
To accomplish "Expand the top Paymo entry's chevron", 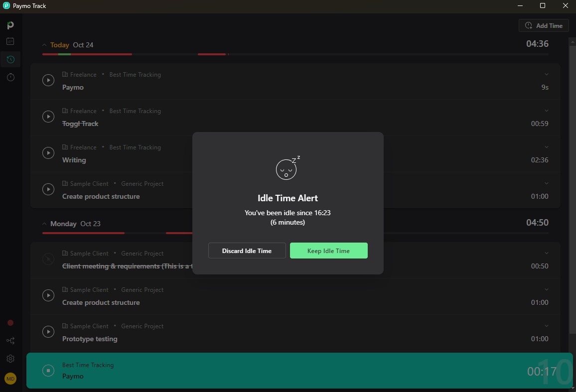I will point(546,75).
